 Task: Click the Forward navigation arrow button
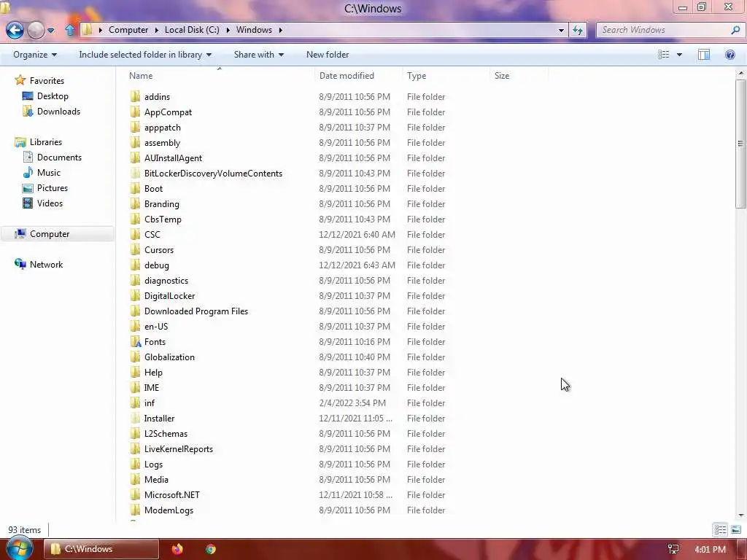(36, 30)
